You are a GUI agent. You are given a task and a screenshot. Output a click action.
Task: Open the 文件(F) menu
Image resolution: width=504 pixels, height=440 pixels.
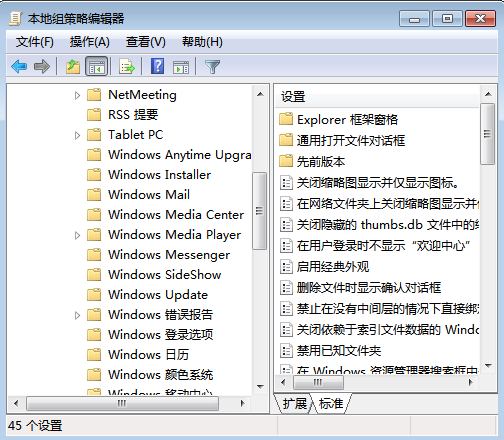pyautogui.click(x=35, y=42)
